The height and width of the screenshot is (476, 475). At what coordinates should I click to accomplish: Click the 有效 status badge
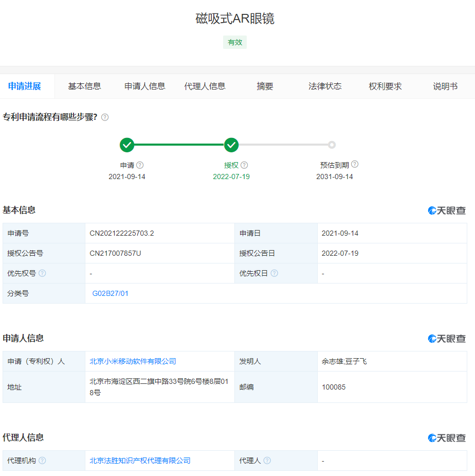pos(235,42)
